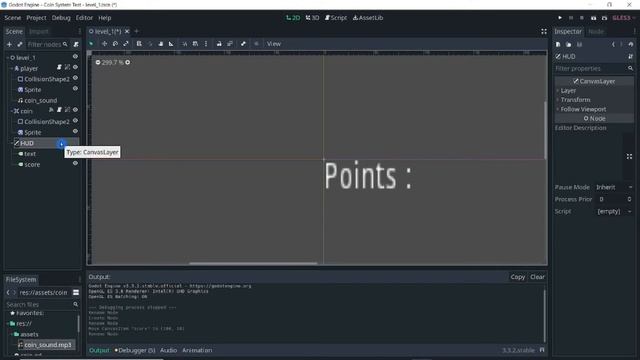640x360 pixels.
Task: Open the AssetLib workspace
Action: point(368,18)
